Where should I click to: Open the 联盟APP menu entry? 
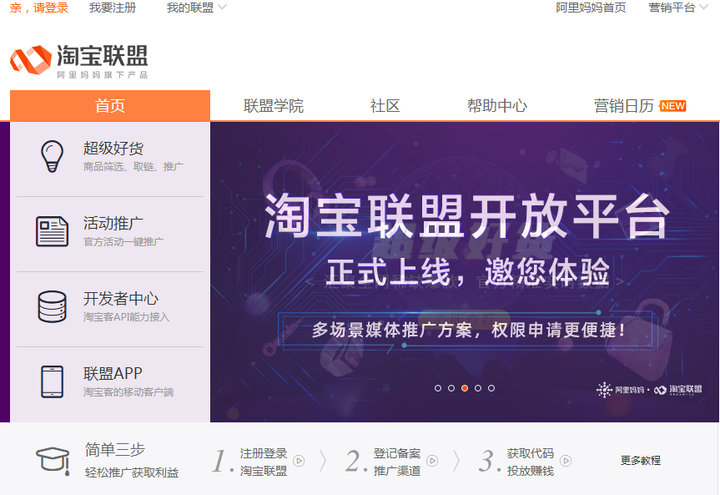coord(110,384)
